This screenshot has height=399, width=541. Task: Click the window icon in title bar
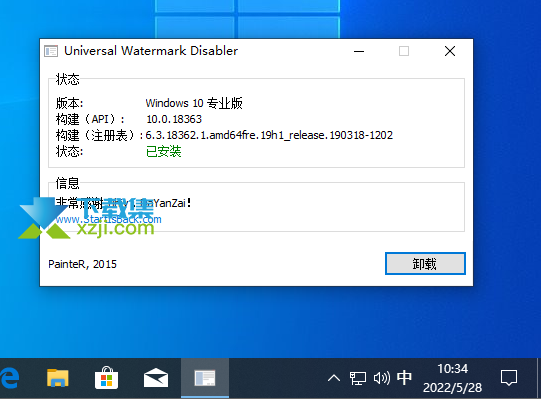click(x=51, y=51)
